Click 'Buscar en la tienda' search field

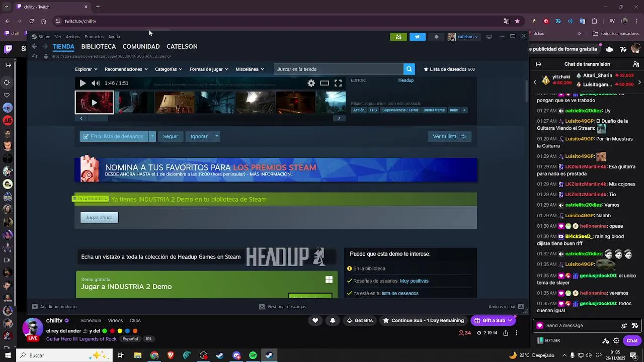tap(339, 69)
